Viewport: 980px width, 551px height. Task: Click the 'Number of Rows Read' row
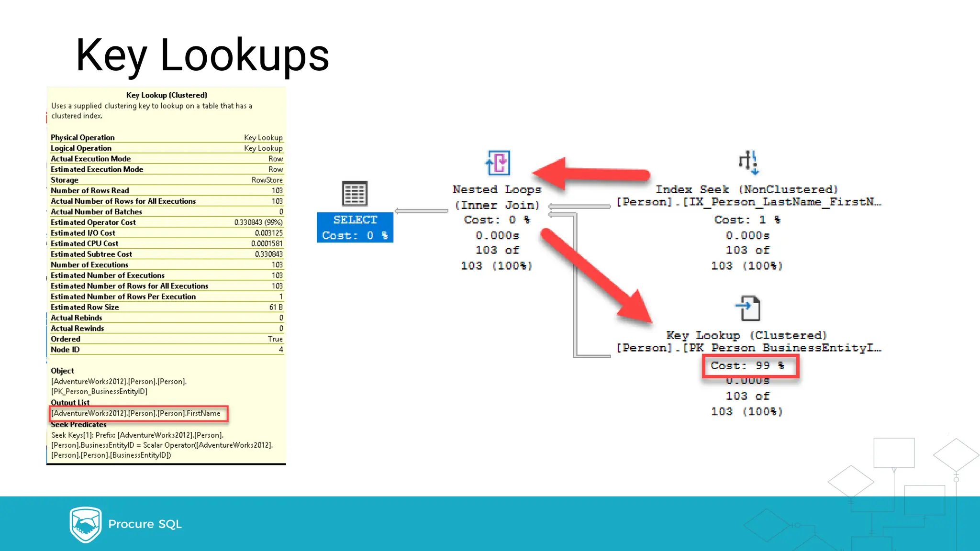(167, 190)
